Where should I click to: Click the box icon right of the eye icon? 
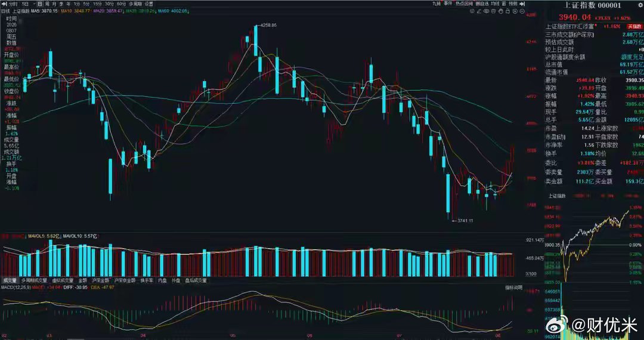point(493,11)
